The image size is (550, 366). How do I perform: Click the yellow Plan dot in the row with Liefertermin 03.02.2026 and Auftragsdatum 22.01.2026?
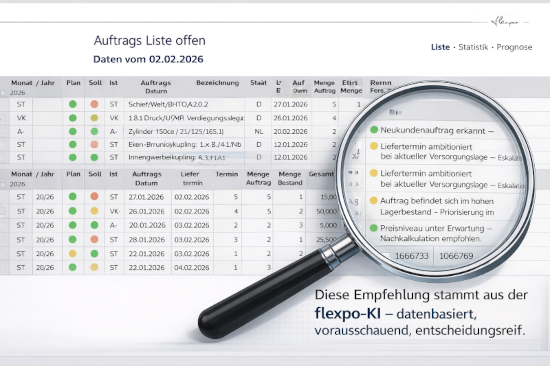73,253
